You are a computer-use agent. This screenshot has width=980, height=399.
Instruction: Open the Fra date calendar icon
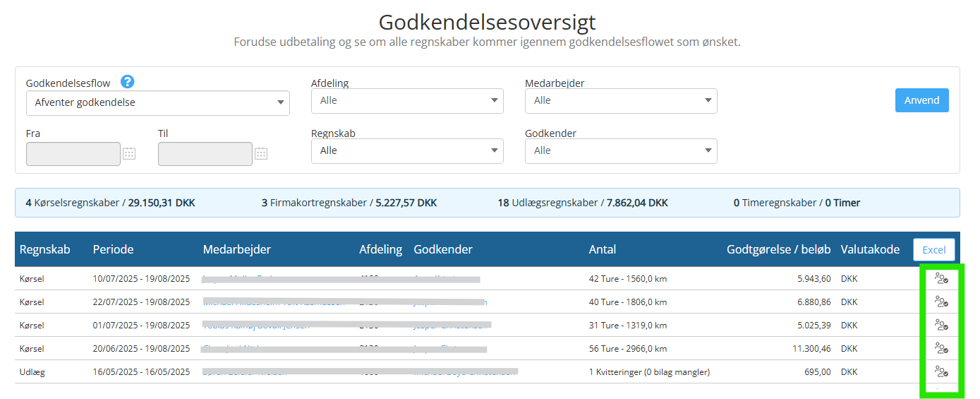click(129, 153)
